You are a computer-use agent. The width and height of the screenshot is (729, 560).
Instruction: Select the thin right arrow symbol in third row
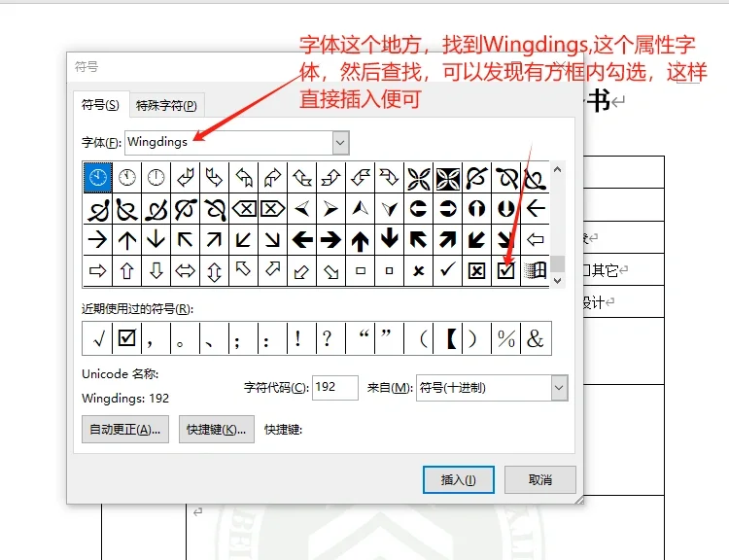[x=97, y=239]
